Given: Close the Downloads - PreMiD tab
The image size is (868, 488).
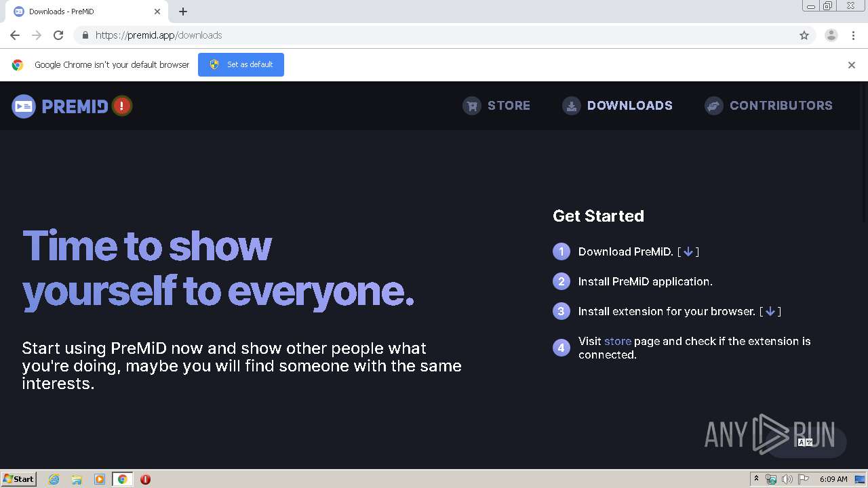Looking at the screenshot, I should tap(157, 12).
